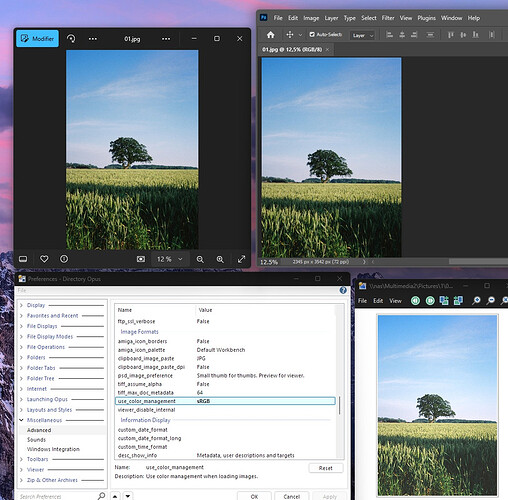Click Align horizontal centers icon in Photoshop
The image size is (508, 500).
pos(402,34)
